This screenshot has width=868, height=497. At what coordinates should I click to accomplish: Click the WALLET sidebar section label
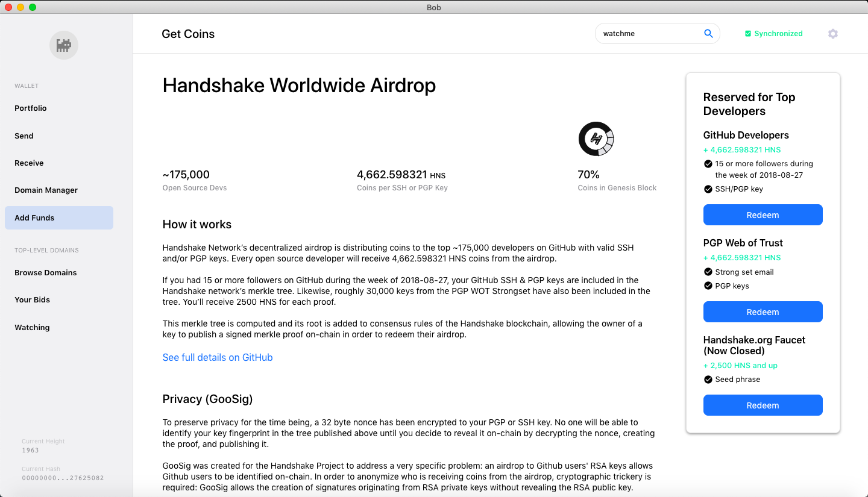pyautogui.click(x=27, y=86)
